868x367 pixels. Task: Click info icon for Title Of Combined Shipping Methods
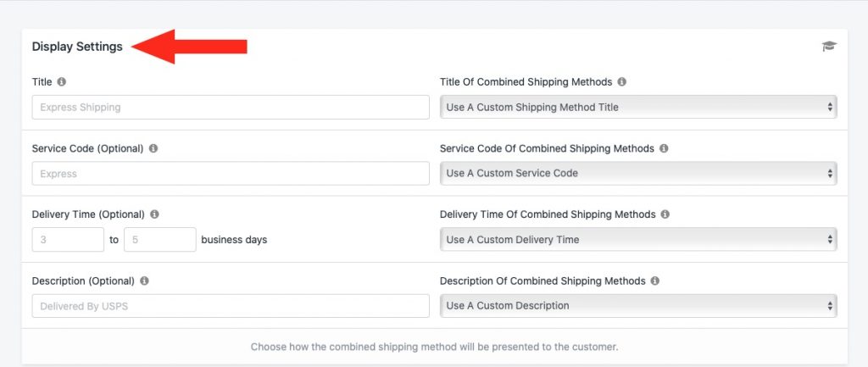[621, 82]
